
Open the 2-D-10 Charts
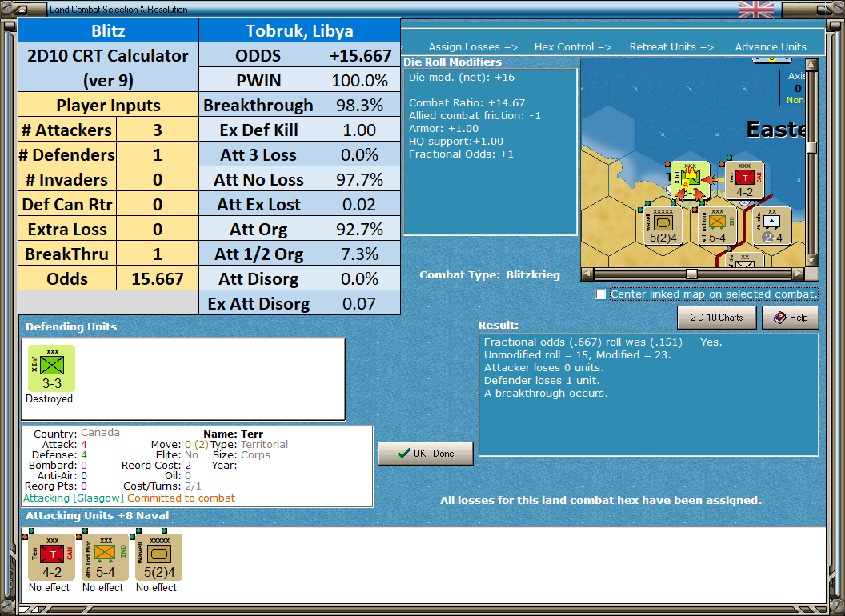pyautogui.click(x=717, y=318)
